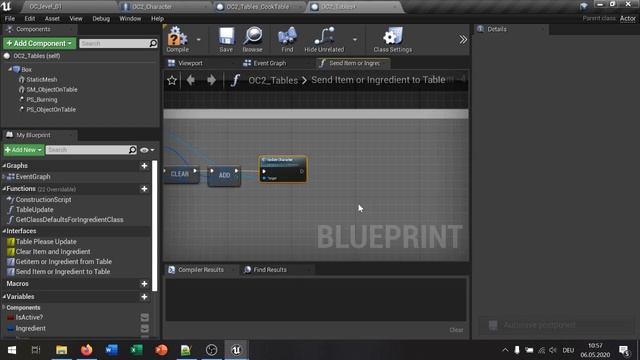Collapse the Graphs section
Viewport: 640px width, 360px height.
[4, 166]
